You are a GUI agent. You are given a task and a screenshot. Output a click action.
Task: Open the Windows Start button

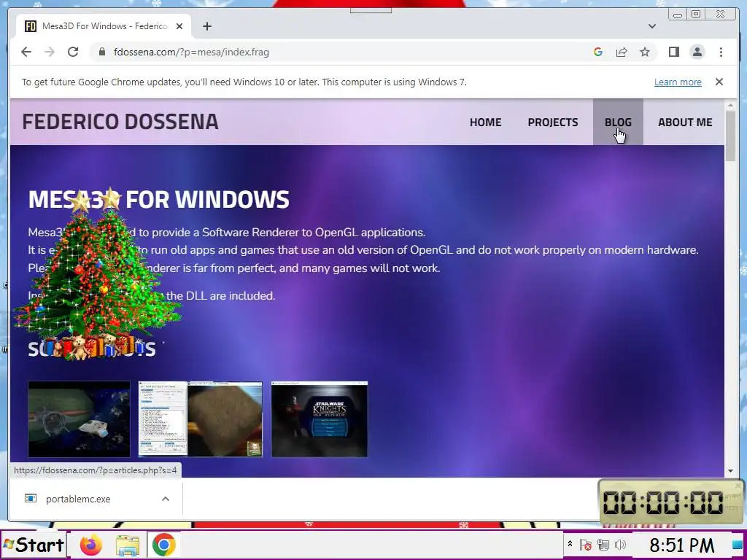pyautogui.click(x=33, y=545)
